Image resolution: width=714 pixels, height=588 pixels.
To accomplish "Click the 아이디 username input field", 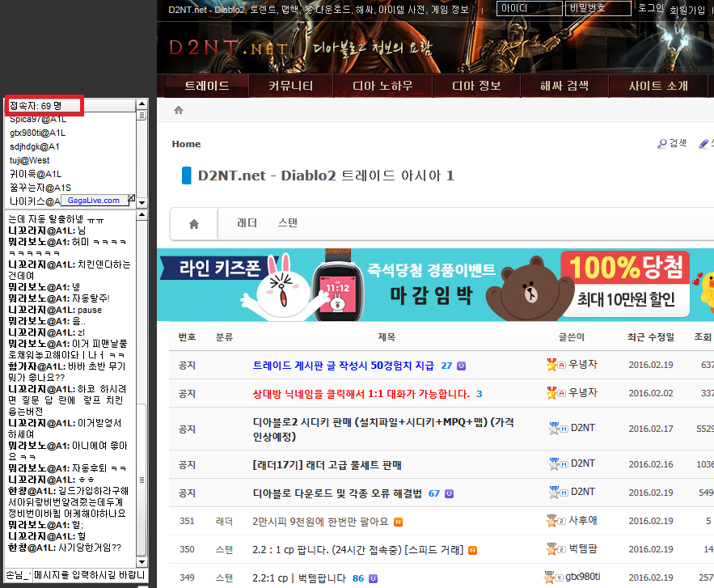I will click(529, 8).
